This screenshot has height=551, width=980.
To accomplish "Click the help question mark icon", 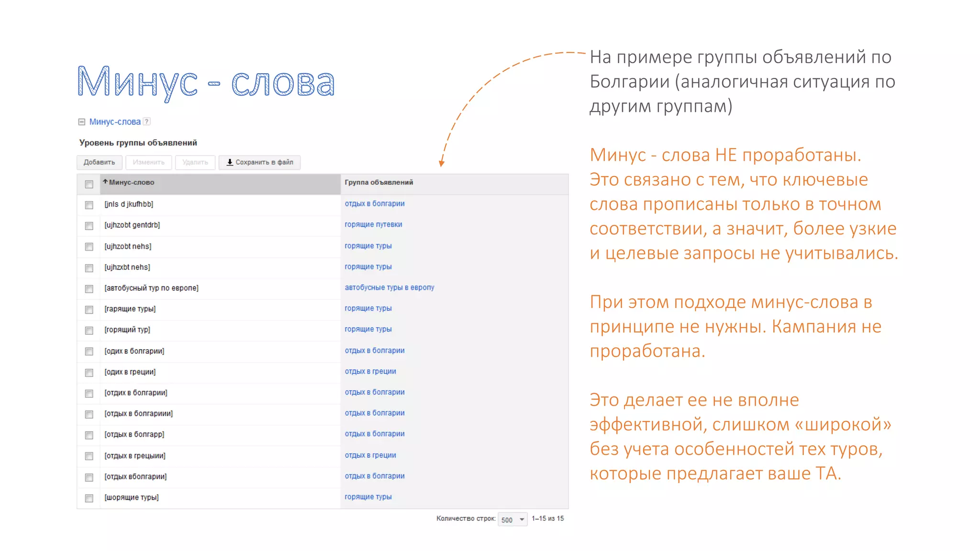I will pyautogui.click(x=147, y=121).
